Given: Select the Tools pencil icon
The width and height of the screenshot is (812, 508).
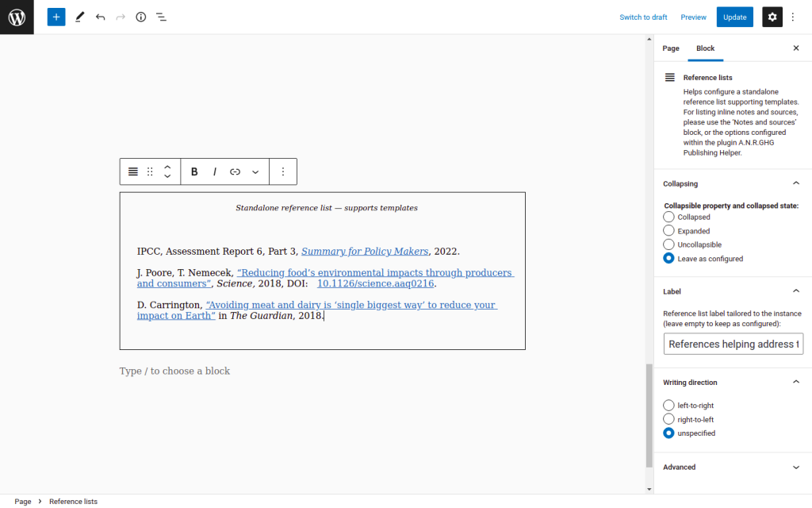Looking at the screenshot, I should [80, 17].
